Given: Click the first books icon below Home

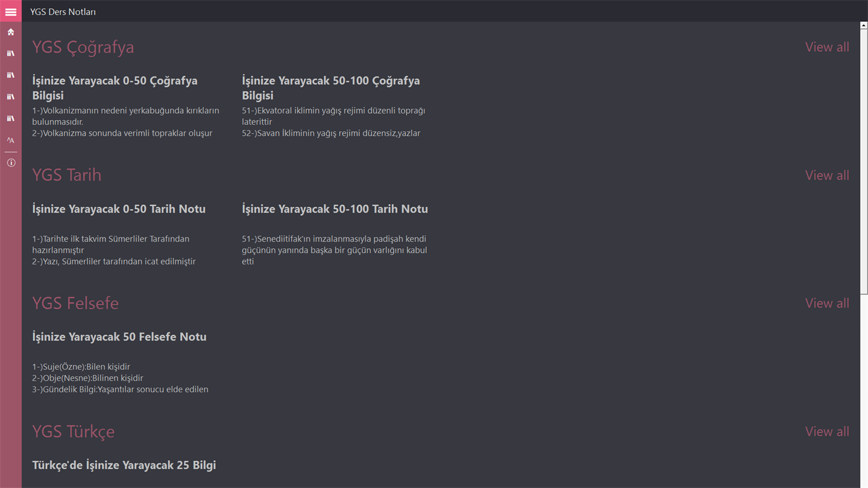Looking at the screenshot, I should (11, 54).
